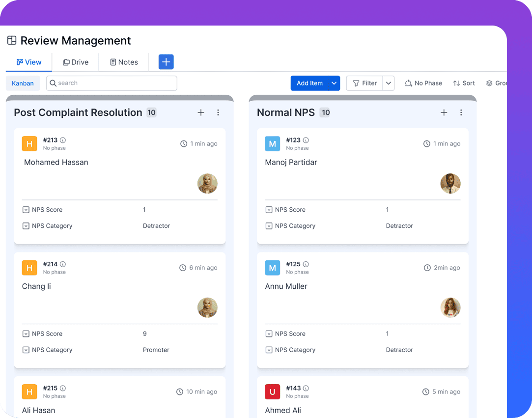Expand the Add Item dropdown arrow
The image size is (532, 418).
[334, 83]
